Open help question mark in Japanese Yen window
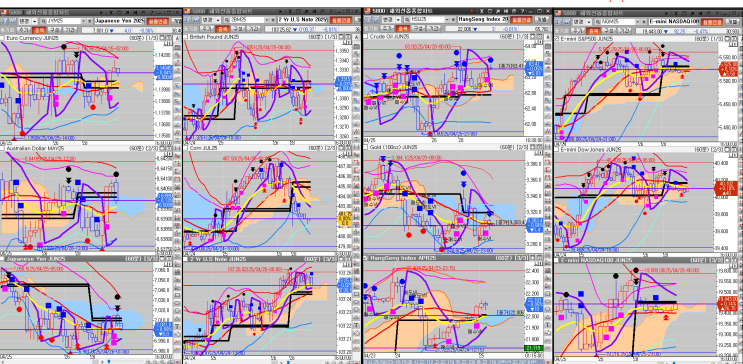Viewport: 743px width, 364px height. pyautogui.click(x=152, y=13)
